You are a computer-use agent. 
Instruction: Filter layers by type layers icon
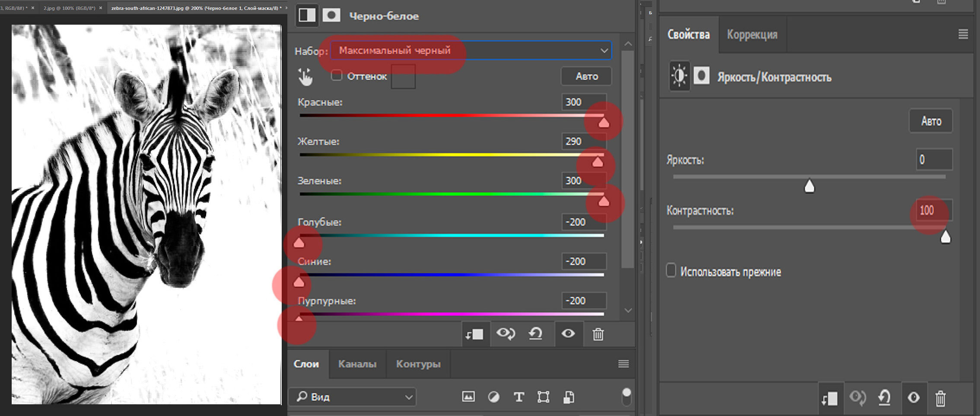(519, 397)
